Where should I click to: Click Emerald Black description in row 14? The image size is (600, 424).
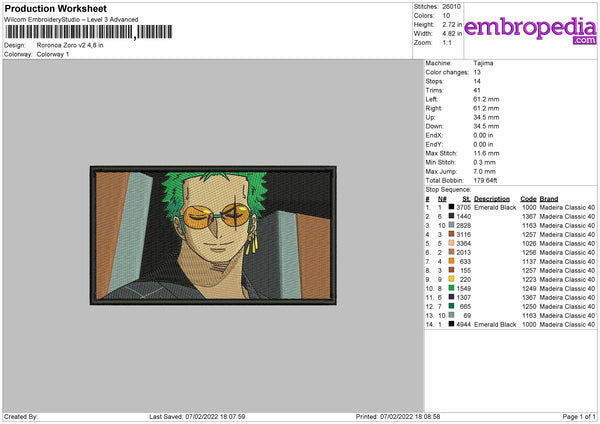(x=495, y=325)
